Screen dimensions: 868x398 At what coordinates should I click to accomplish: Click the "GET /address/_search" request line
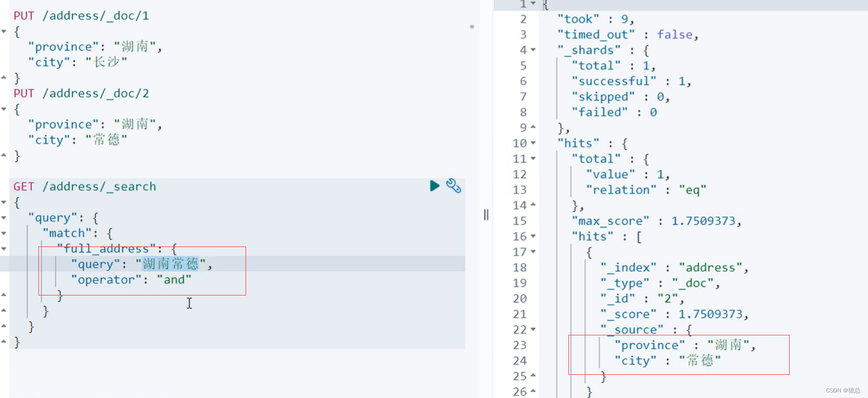click(85, 186)
